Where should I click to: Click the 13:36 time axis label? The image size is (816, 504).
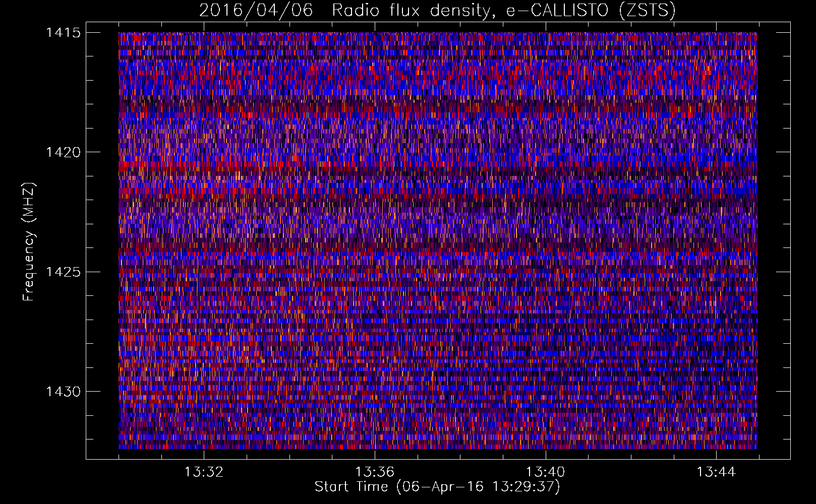click(375, 472)
